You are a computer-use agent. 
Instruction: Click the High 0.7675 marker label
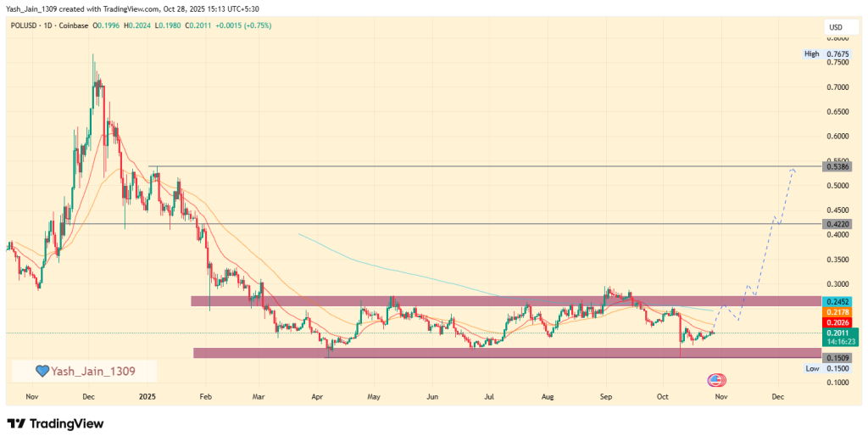[824, 54]
